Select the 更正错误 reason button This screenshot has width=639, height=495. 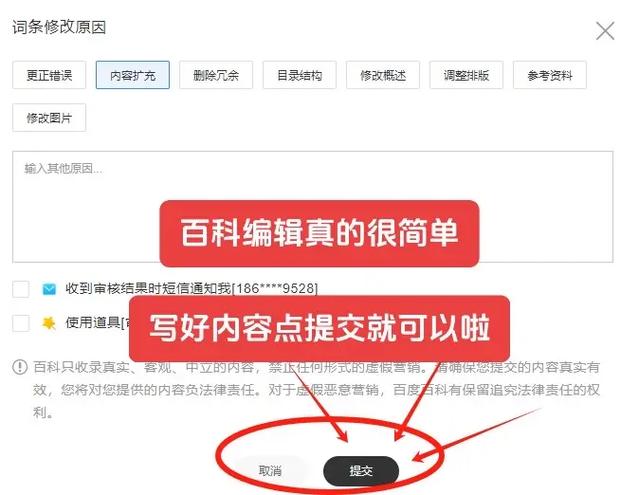[x=49, y=75]
